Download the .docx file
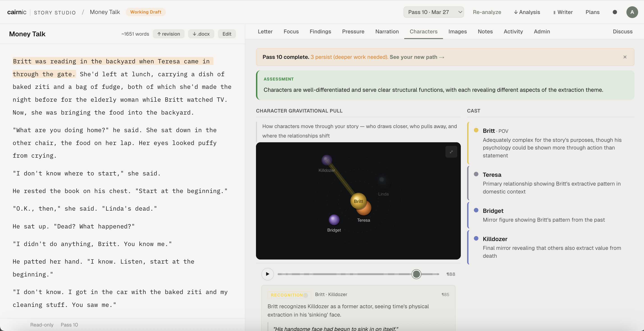This screenshot has height=331, width=644. click(x=201, y=34)
